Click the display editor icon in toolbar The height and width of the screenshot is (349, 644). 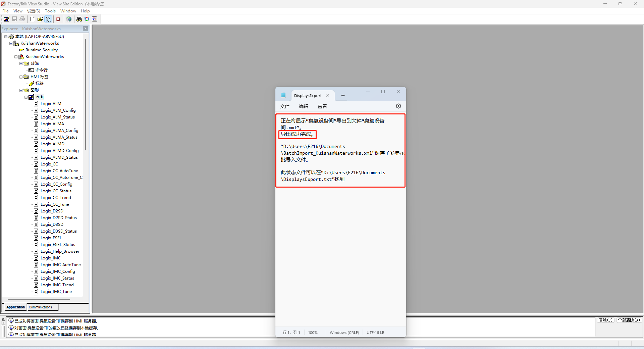(x=7, y=19)
